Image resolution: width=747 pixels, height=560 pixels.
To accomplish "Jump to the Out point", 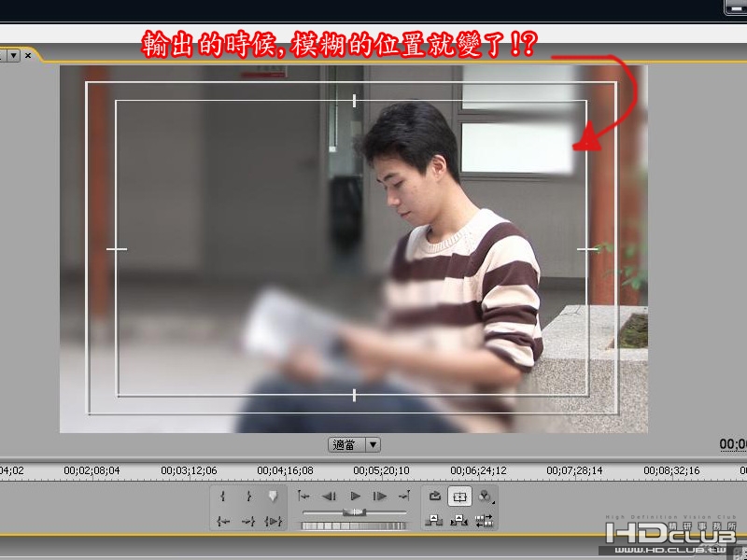I will (248, 522).
